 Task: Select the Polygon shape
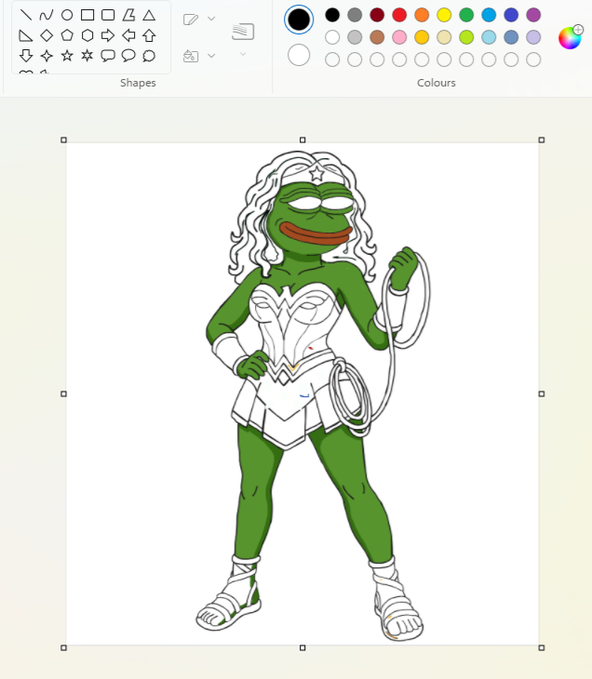pos(129,15)
